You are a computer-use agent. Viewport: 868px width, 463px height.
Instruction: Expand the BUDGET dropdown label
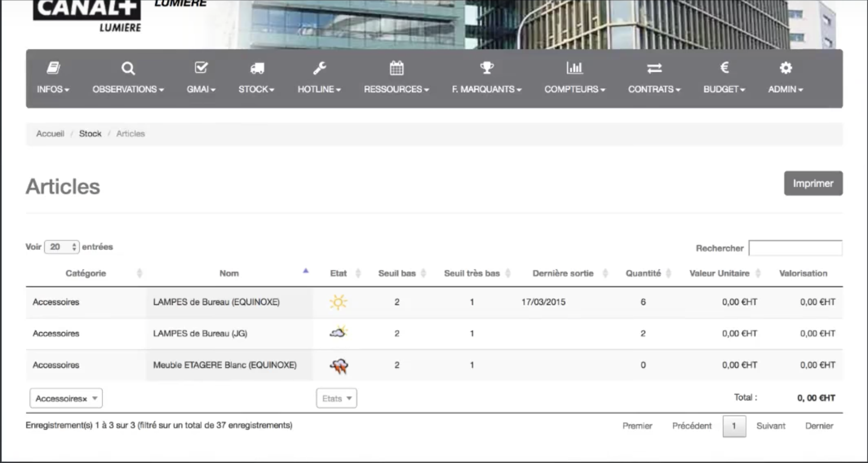coord(724,89)
